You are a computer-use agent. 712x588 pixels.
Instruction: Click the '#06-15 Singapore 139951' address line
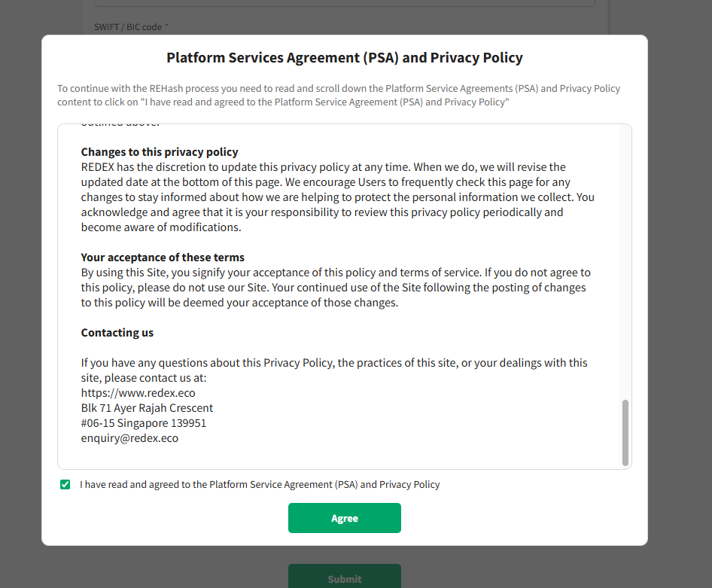point(144,423)
